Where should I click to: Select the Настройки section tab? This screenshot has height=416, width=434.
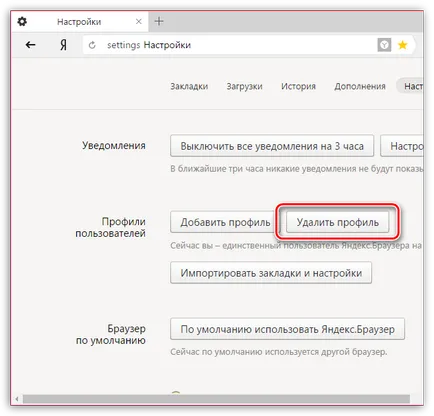pyautogui.click(x=411, y=86)
